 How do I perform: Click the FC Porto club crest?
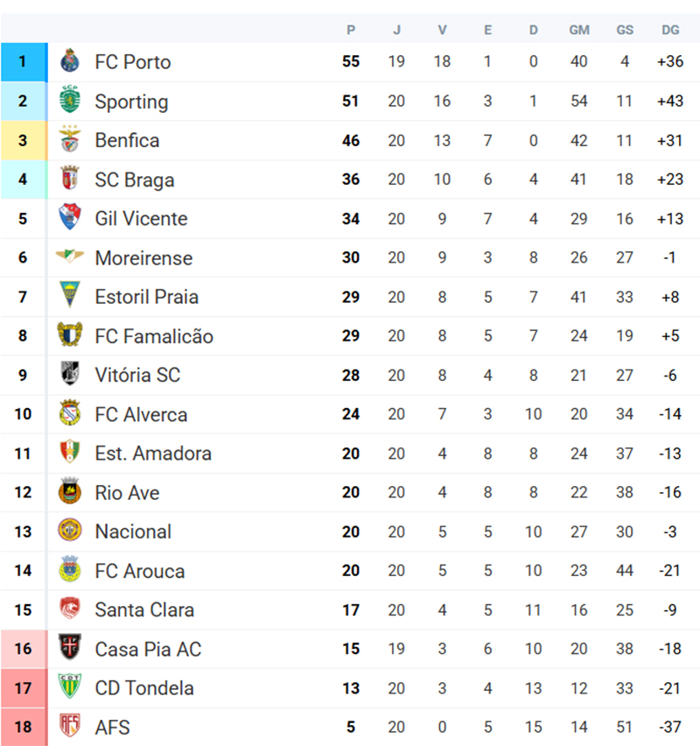[69, 62]
